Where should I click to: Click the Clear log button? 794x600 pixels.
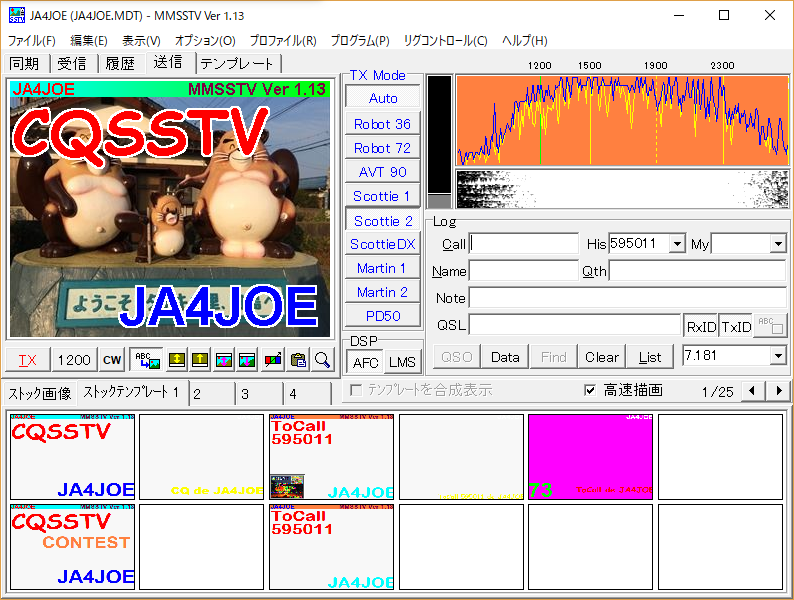(602, 357)
